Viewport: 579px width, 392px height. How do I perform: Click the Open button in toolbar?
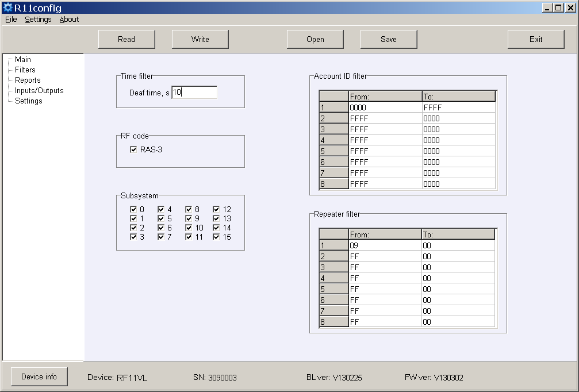pos(315,39)
